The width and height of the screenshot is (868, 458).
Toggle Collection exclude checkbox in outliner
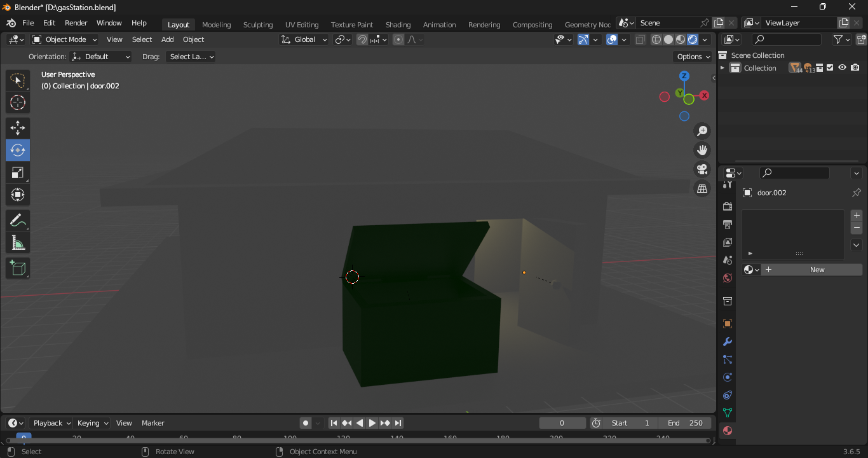830,68
